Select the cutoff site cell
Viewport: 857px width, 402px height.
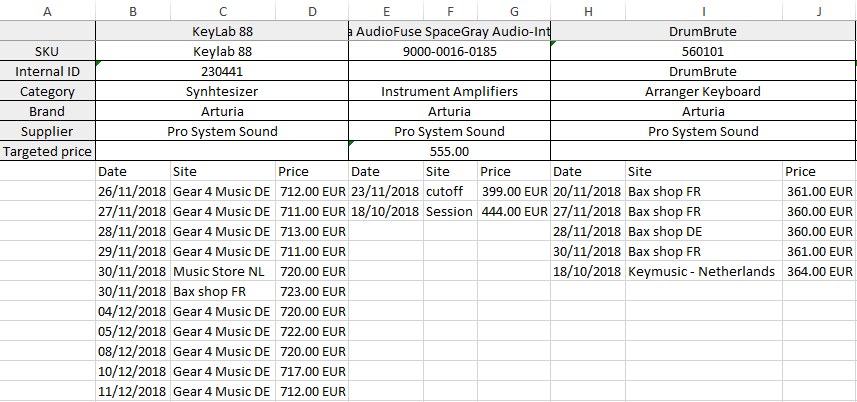point(450,191)
